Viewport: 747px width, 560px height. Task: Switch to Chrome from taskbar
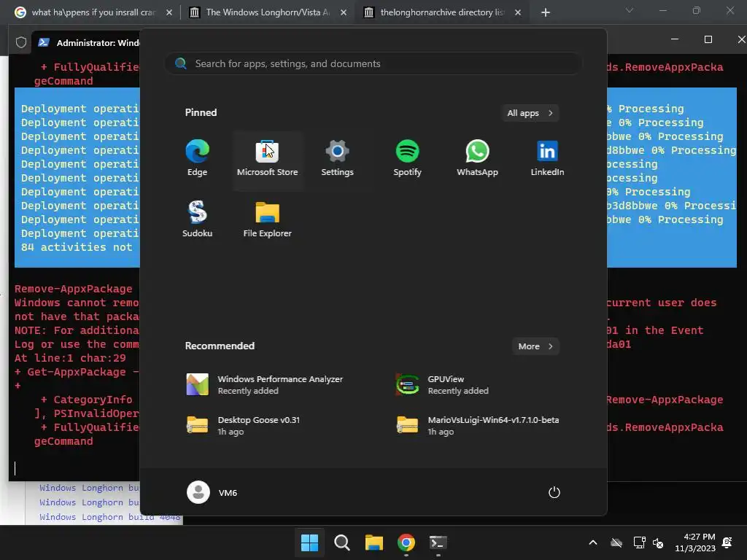pyautogui.click(x=406, y=542)
